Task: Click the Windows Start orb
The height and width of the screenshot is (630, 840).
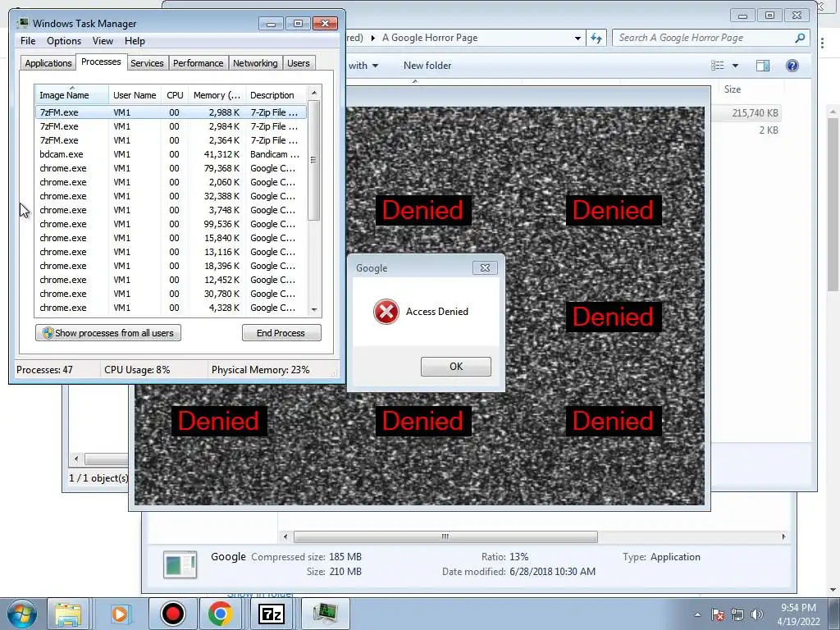Action: click(x=21, y=614)
